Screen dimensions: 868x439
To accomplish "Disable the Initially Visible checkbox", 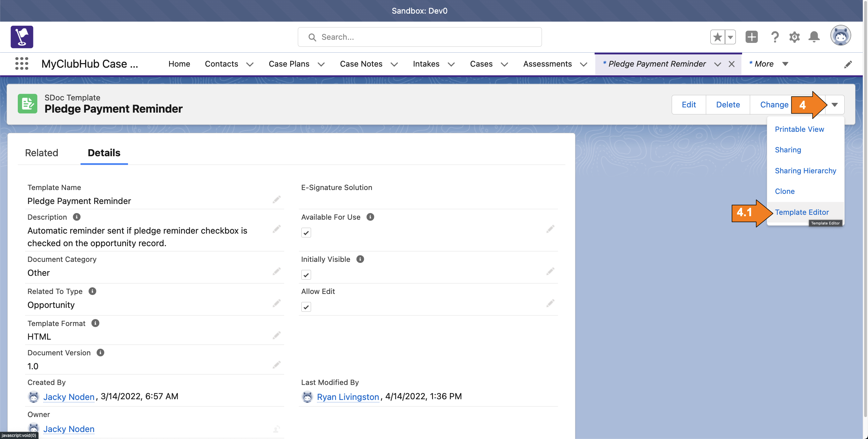I will pyautogui.click(x=306, y=275).
